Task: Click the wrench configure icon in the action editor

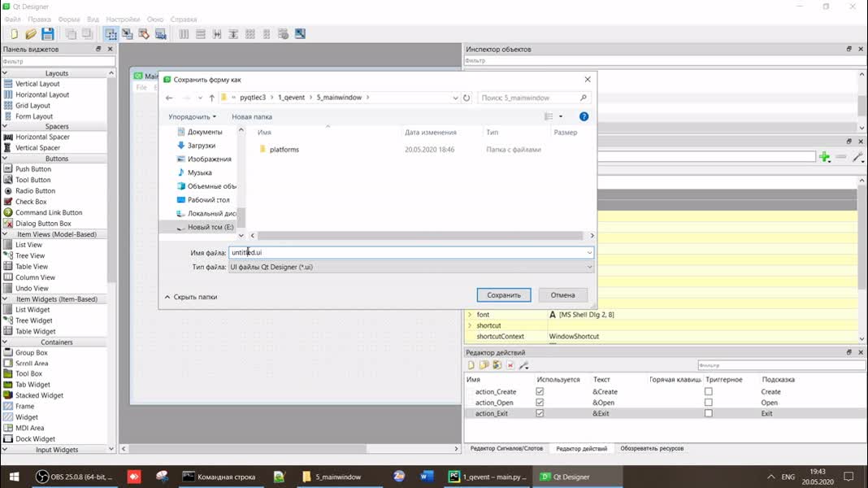Action: coord(523,365)
